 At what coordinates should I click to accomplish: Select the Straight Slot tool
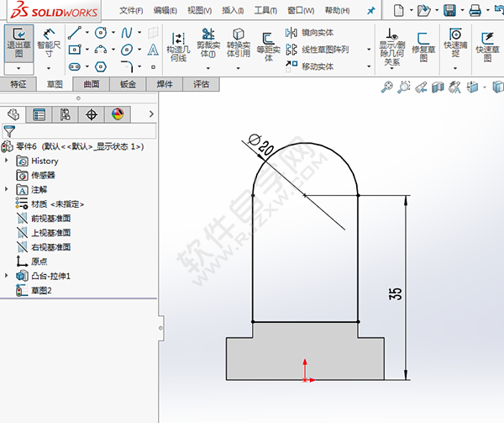point(75,67)
